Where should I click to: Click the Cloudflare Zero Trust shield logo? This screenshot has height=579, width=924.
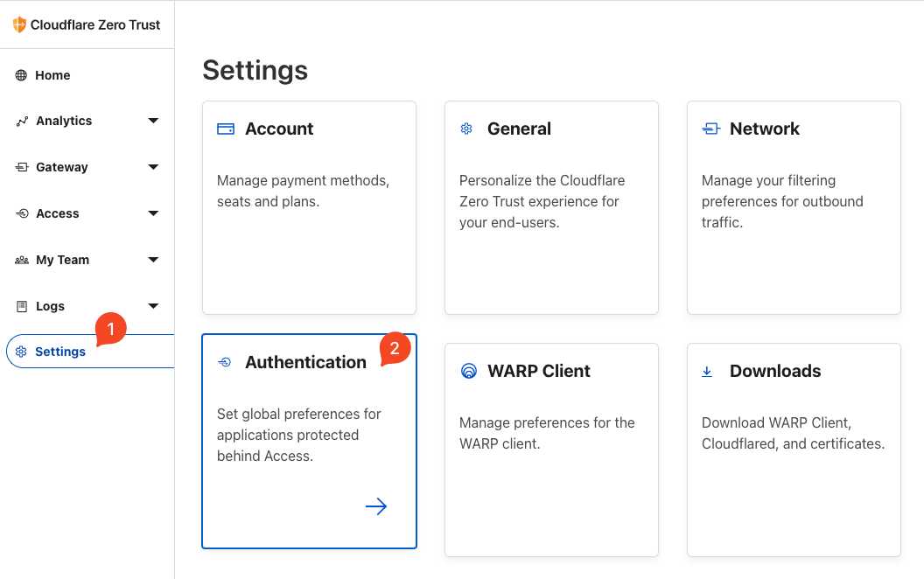pos(19,24)
